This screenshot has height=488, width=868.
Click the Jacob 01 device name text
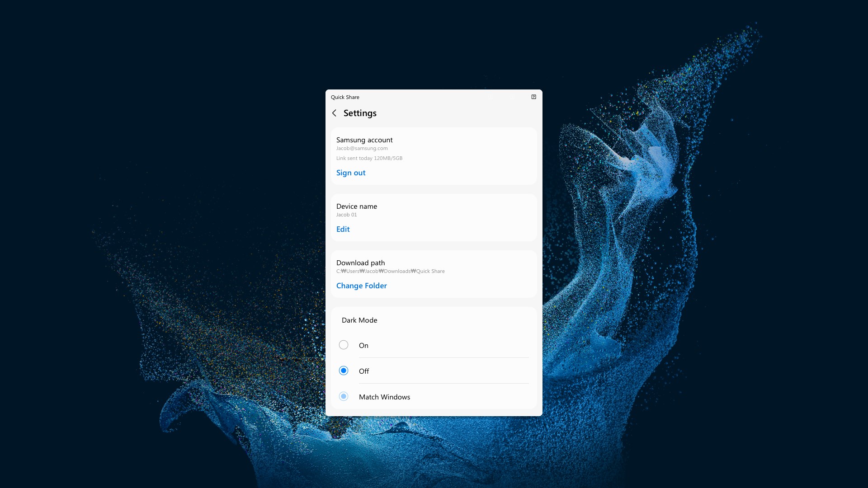(346, 215)
